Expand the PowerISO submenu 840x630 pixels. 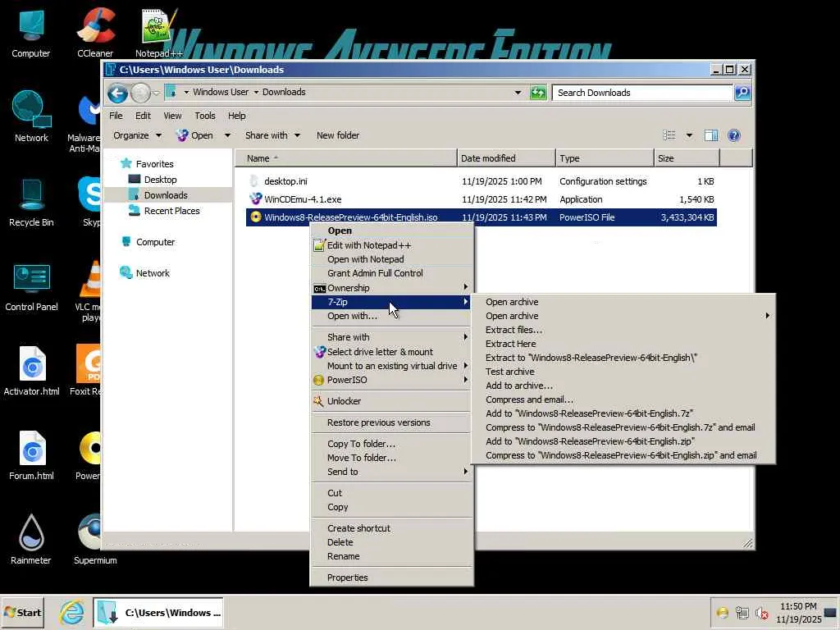pyautogui.click(x=391, y=380)
